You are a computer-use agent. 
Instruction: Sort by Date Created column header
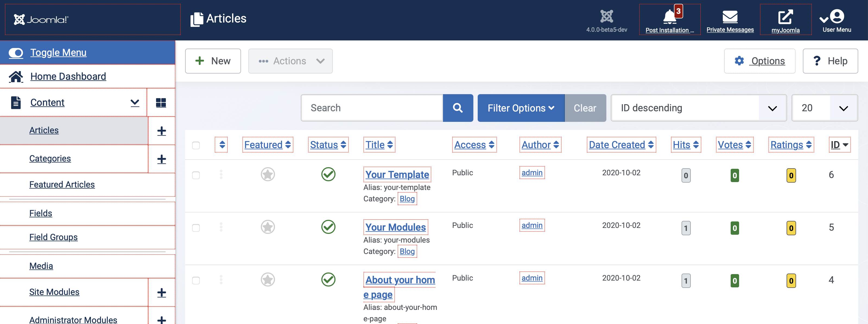coord(621,145)
